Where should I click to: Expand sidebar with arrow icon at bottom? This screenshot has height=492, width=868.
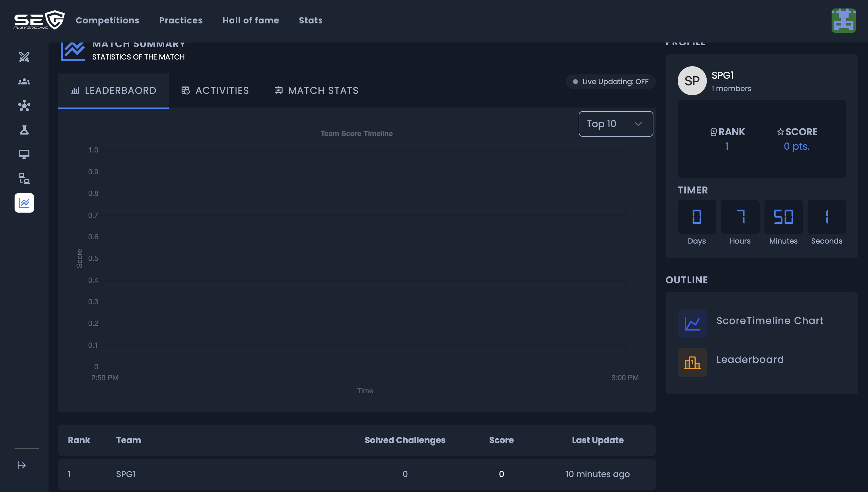(22, 465)
